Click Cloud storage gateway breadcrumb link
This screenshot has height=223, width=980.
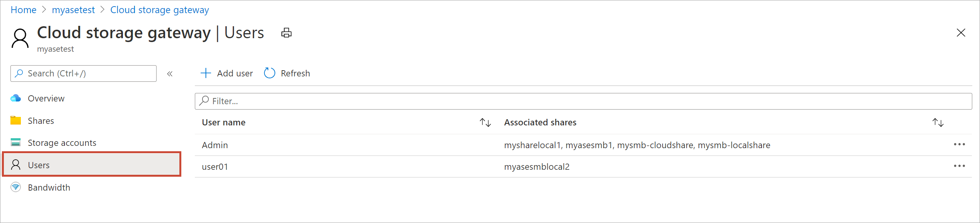160,10
